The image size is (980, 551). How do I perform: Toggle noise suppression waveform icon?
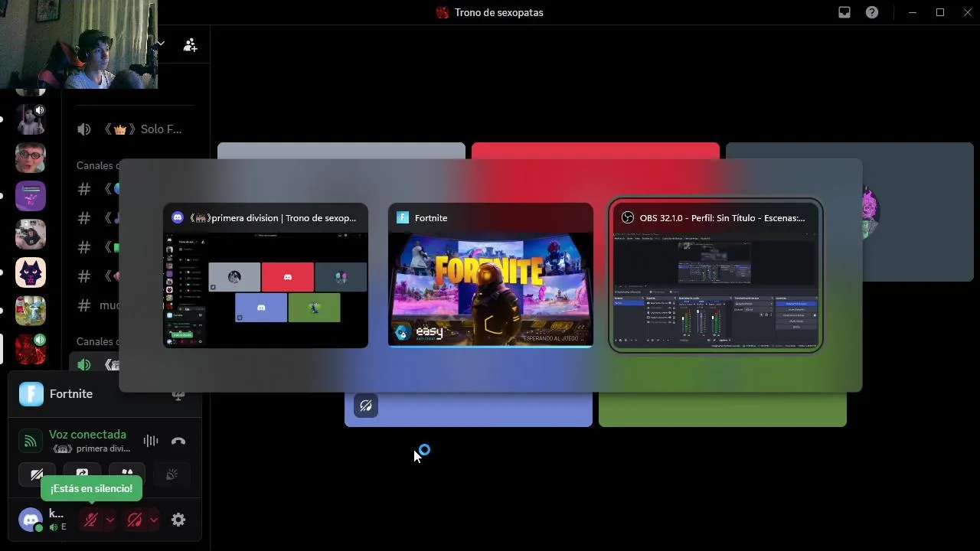tap(151, 441)
